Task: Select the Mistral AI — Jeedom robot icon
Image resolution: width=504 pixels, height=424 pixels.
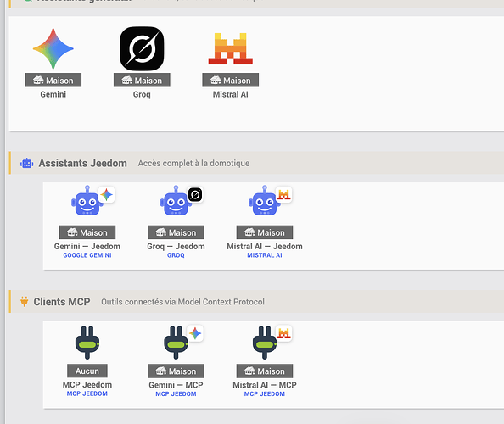Action: pyautogui.click(x=264, y=201)
